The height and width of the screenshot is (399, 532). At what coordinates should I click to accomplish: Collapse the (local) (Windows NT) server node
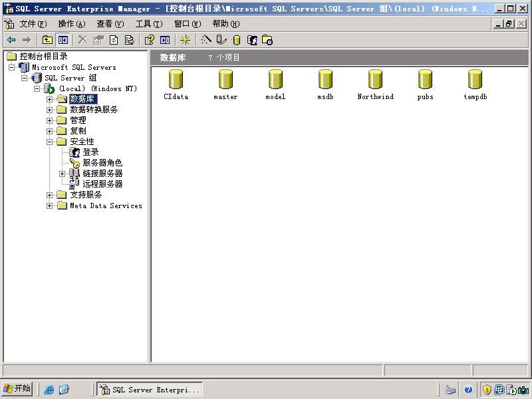[x=37, y=88]
